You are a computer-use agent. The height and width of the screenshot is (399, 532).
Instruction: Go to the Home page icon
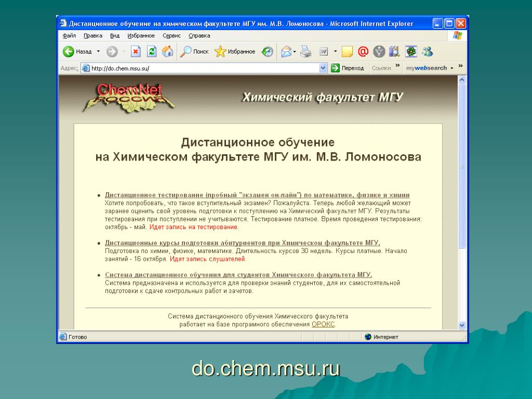point(168,51)
